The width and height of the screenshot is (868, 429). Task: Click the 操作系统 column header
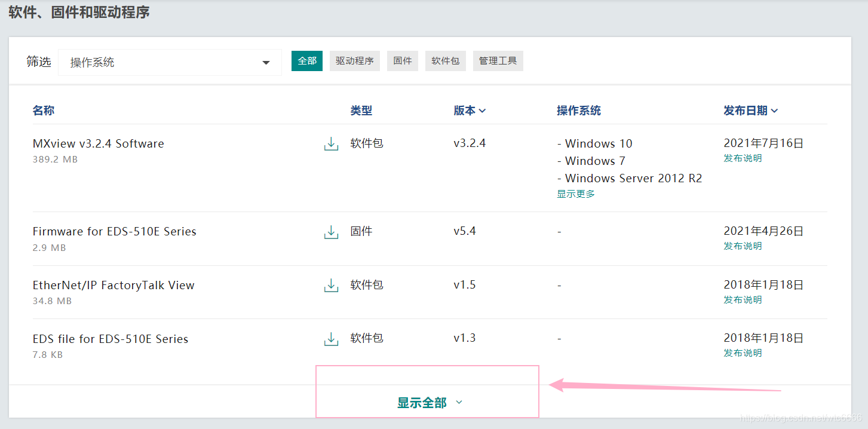pos(579,111)
